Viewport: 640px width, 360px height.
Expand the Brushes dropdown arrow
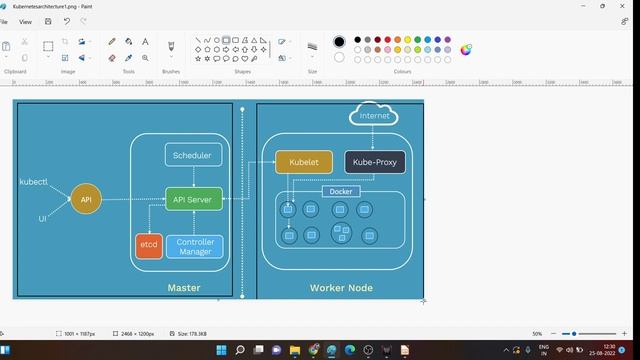(x=171, y=57)
